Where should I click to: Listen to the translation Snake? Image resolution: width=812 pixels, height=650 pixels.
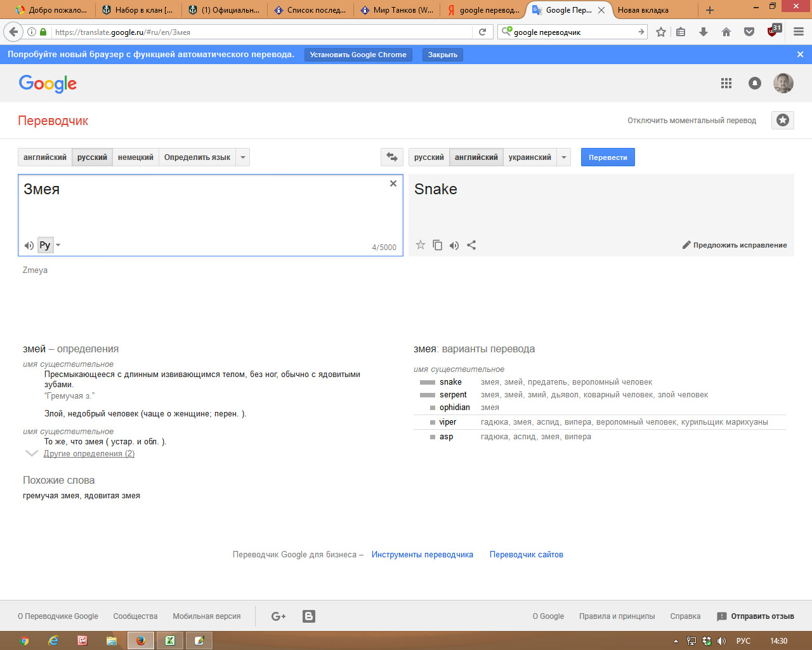click(x=454, y=245)
